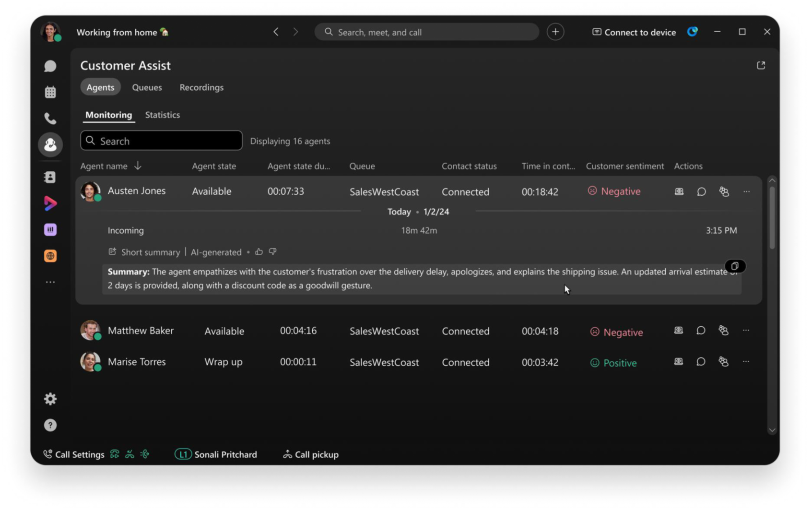
Task: Toggle Agent name sort order arrow
Action: coord(138,166)
